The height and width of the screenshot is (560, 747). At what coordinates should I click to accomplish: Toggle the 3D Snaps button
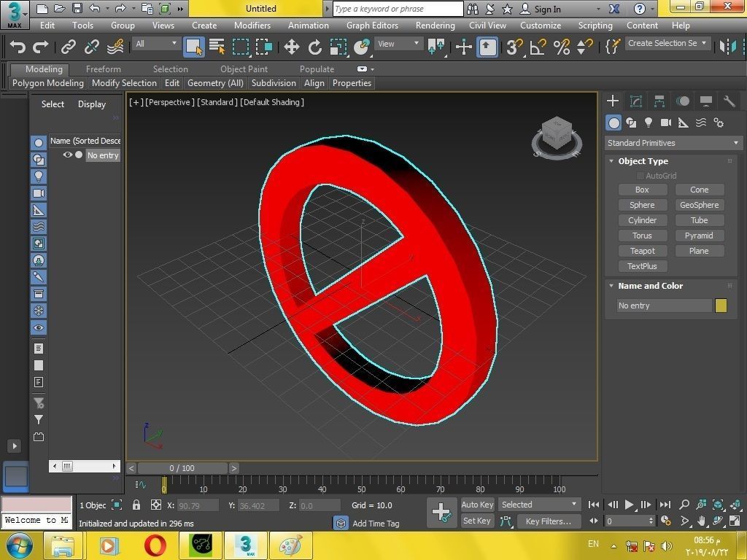tap(514, 47)
